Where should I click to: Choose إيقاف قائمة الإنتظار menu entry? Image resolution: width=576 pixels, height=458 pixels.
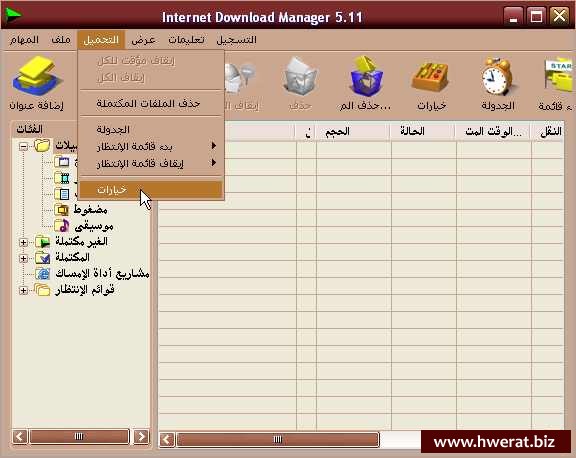pos(151,163)
